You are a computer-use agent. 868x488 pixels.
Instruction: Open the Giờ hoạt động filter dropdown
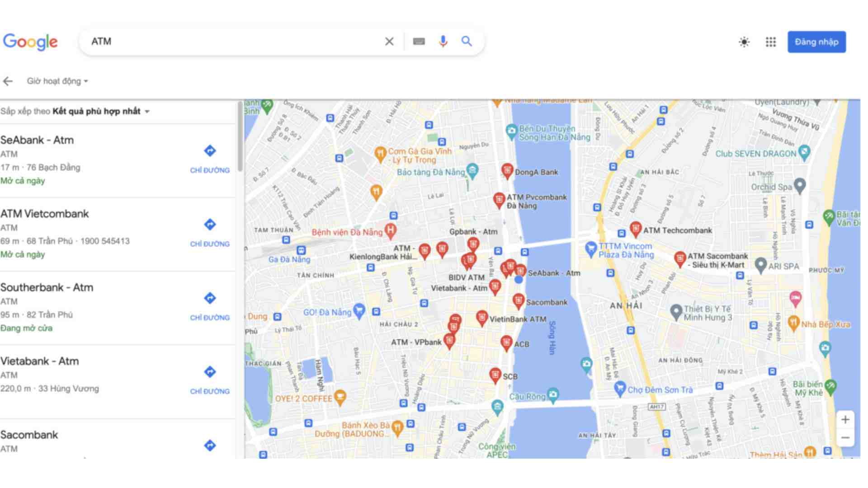click(x=57, y=81)
